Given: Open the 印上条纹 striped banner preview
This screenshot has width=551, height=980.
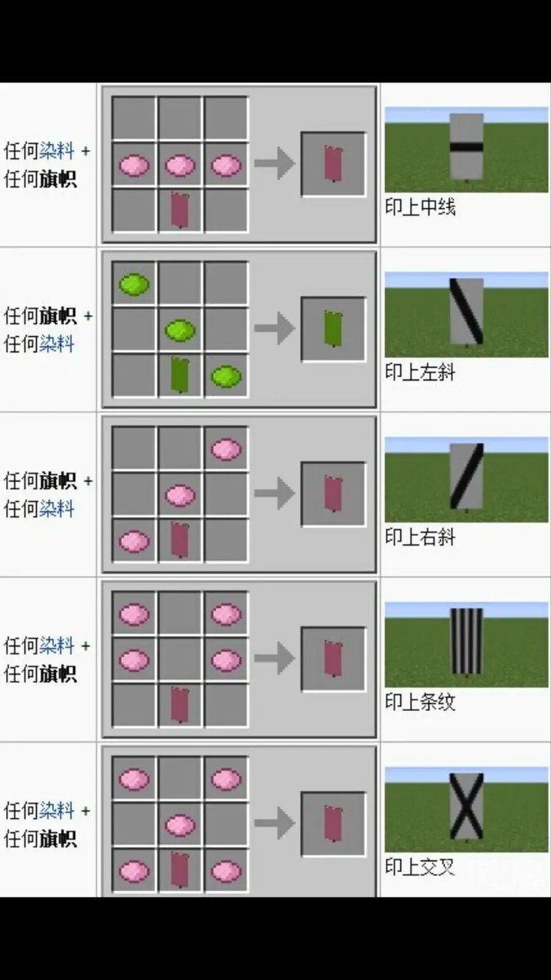Looking at the screenshot, I should pyautogui.click(x=466, y=645).
